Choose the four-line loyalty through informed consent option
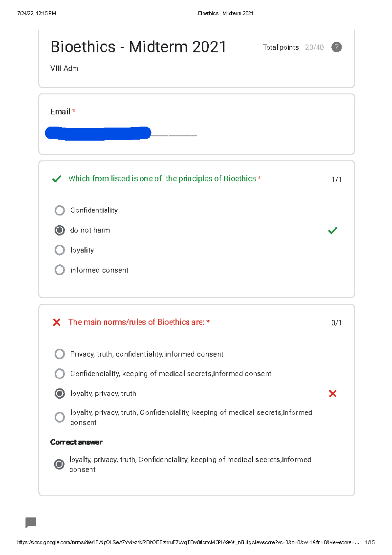Viewport: 392px width, 555px height. (x=59, y=417)
